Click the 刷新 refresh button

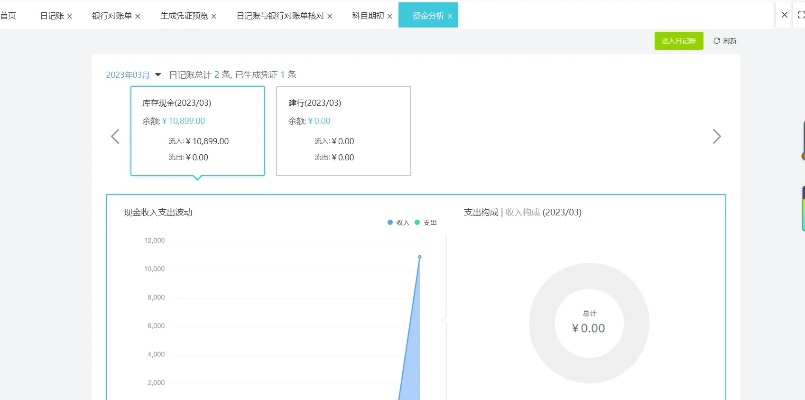(725, 41)
